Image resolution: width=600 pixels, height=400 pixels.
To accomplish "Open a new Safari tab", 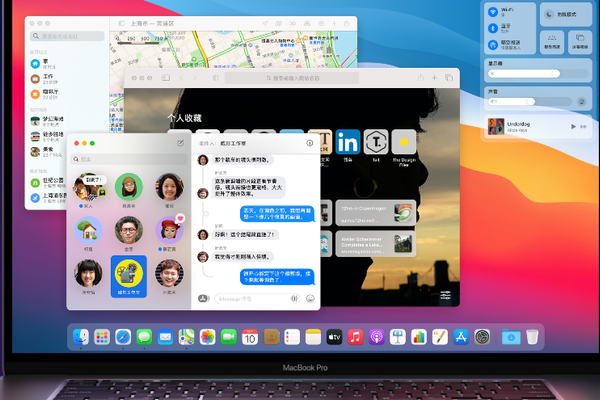I will tap(434, 78).
